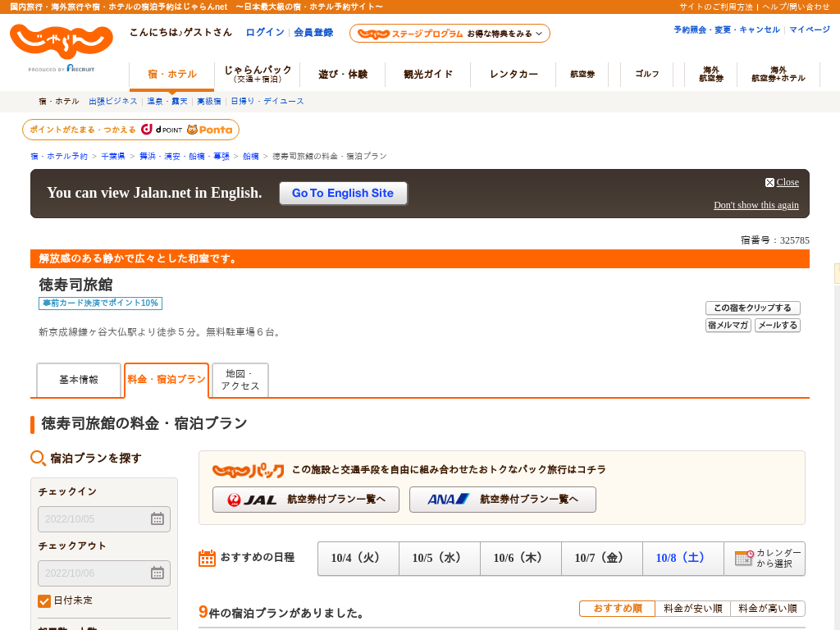Image resolution: width=840 pixels, height=630 pixels.
Task: Click the orange calendar icon by おすすめの日程
Action: pos(207,558)
